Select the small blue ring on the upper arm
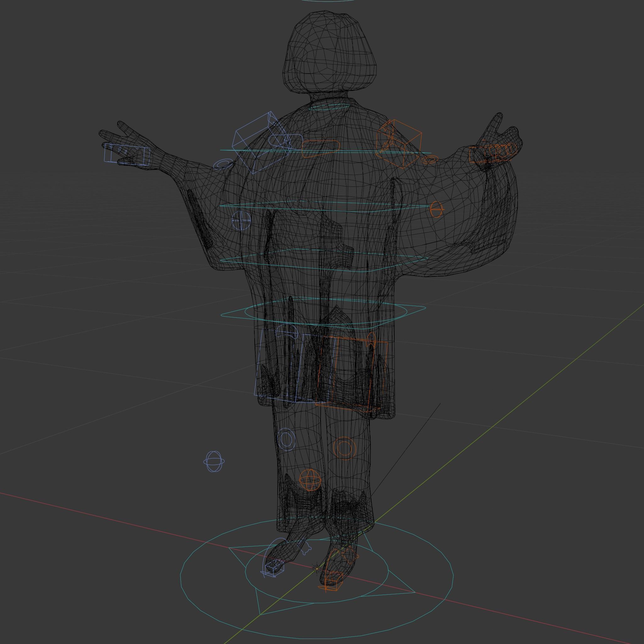This screenshot has height=644, width=644. coord(223,164)
